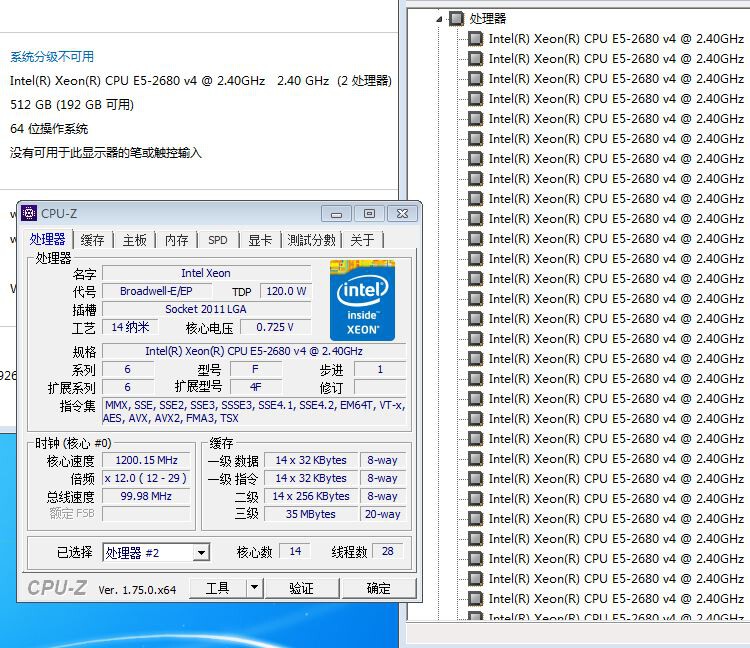Open the 系统分级不可用 link
The height and width of the screenshot is (648, 750).
(52, 56)
